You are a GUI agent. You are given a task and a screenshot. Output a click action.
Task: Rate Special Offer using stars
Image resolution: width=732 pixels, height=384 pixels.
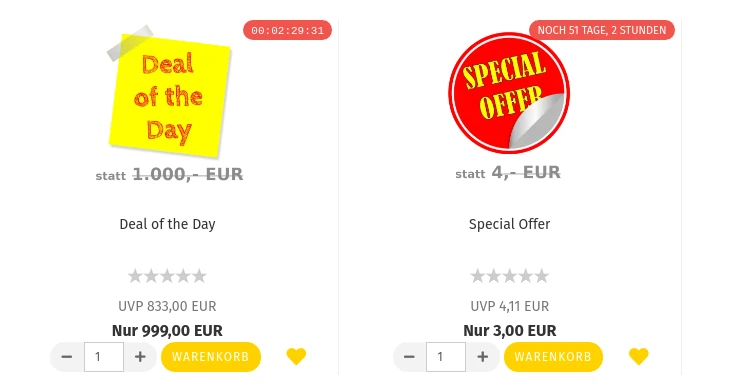pos(509,276)
